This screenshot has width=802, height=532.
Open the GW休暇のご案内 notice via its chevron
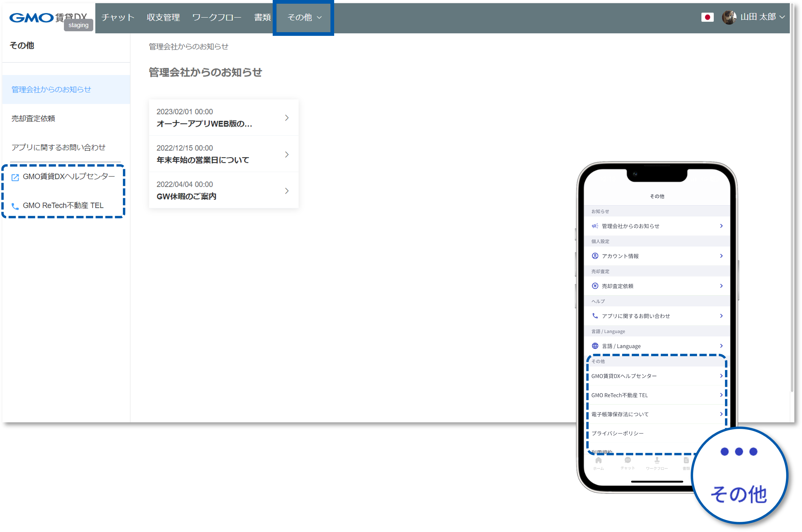click(287, 191)
